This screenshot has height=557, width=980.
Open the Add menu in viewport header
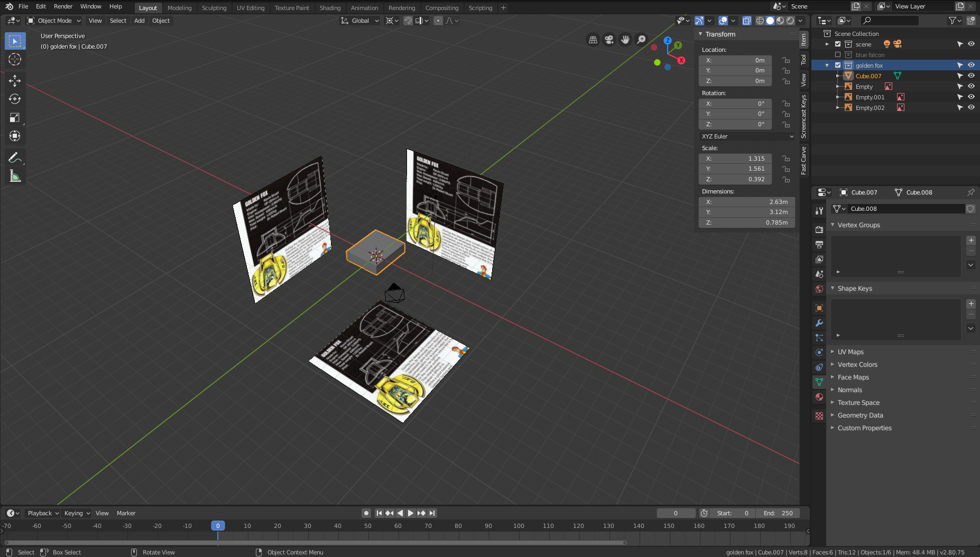click(139, 21)
